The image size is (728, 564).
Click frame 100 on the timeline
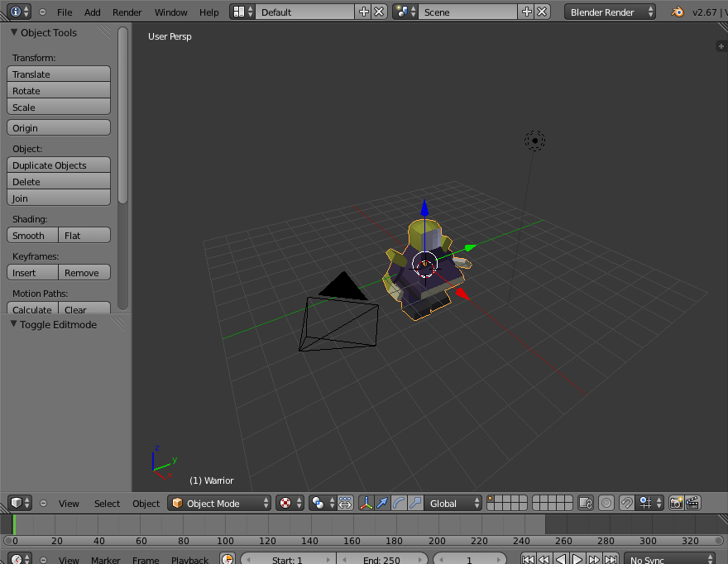tap(225, 529)
